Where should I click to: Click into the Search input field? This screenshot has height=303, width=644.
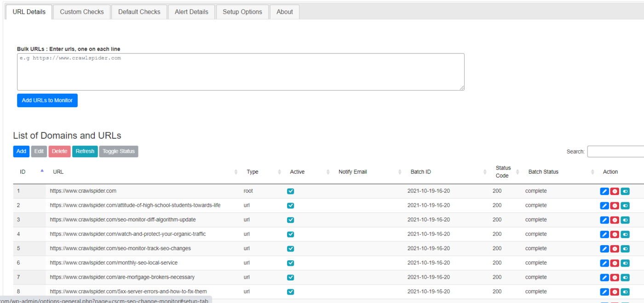(615, 151)
